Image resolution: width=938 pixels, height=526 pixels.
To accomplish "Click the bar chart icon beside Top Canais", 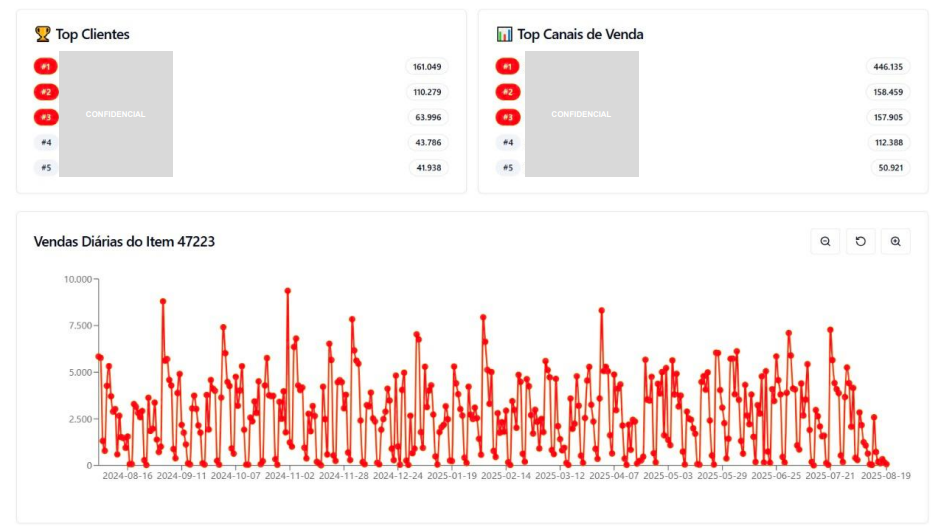I will click(x=504, y=34).
